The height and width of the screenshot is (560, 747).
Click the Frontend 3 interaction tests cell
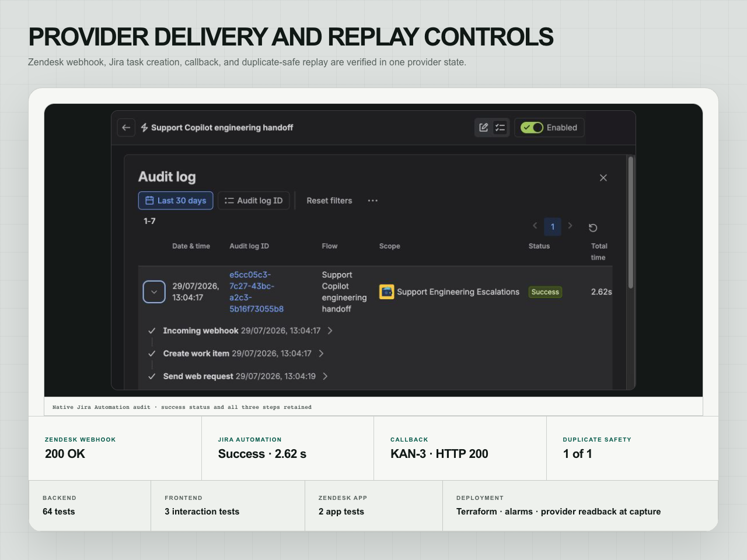(228, 506)
